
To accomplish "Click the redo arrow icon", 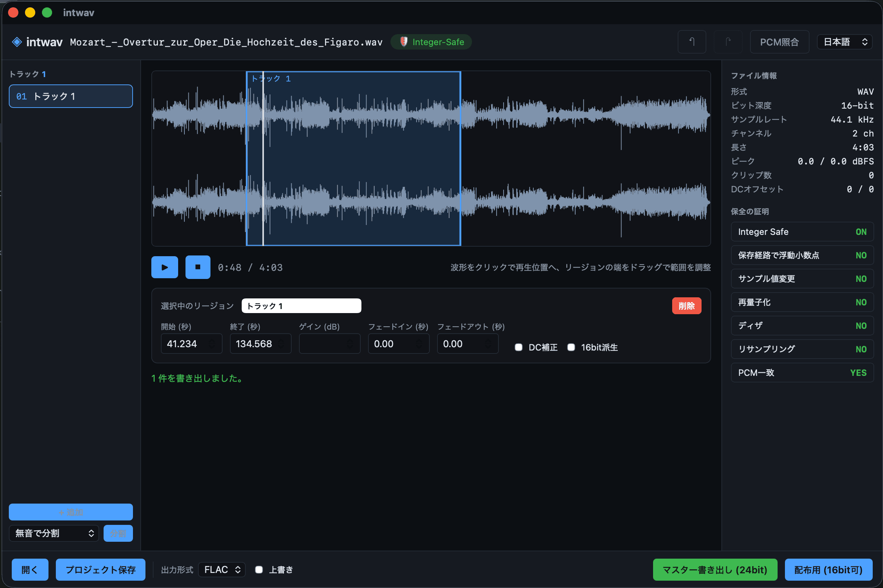I will pos(728,41).
